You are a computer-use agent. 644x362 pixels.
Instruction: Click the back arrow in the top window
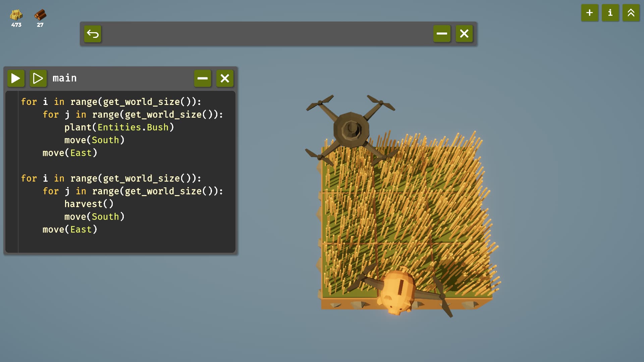click(93, 34)
